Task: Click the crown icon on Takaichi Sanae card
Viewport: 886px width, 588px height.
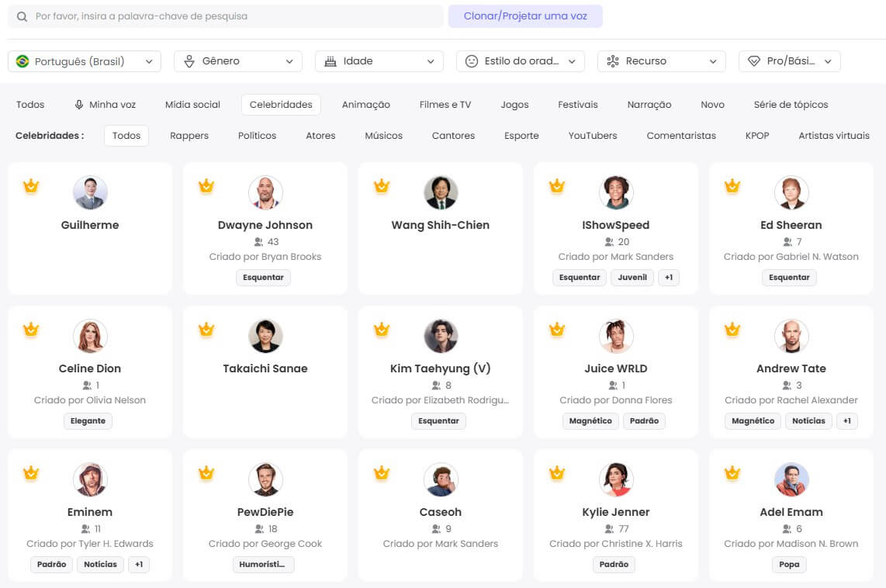Action: coord(206,330)
